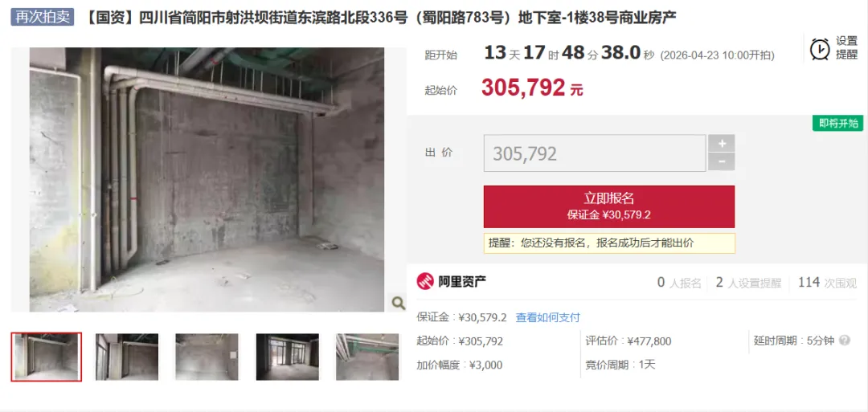The width and height of the screenshot is (868, 412).
Task: Click the help icon beside 延时周期
Action: pos(844,341)
